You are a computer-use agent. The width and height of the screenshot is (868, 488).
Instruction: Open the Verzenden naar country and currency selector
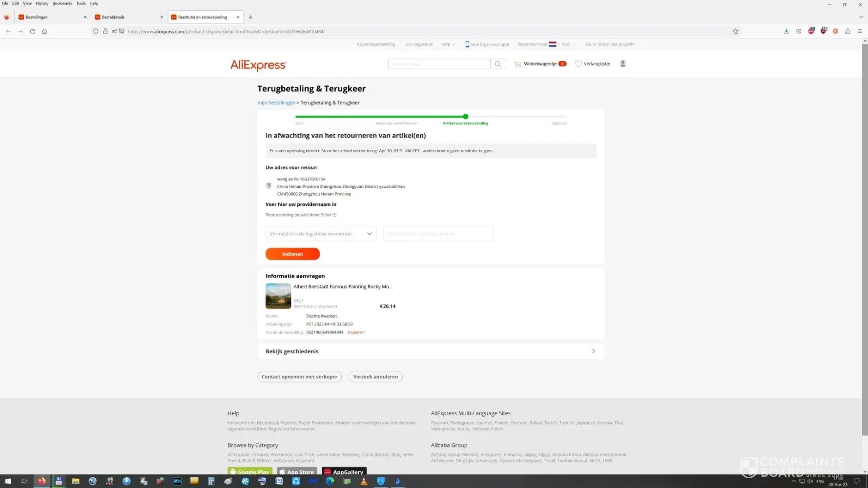point(546,44)
